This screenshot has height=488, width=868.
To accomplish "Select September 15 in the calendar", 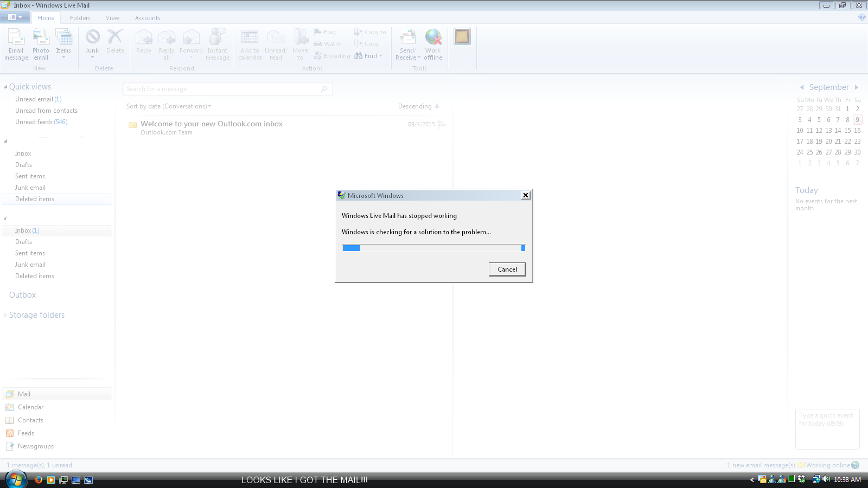I will 847,131.
